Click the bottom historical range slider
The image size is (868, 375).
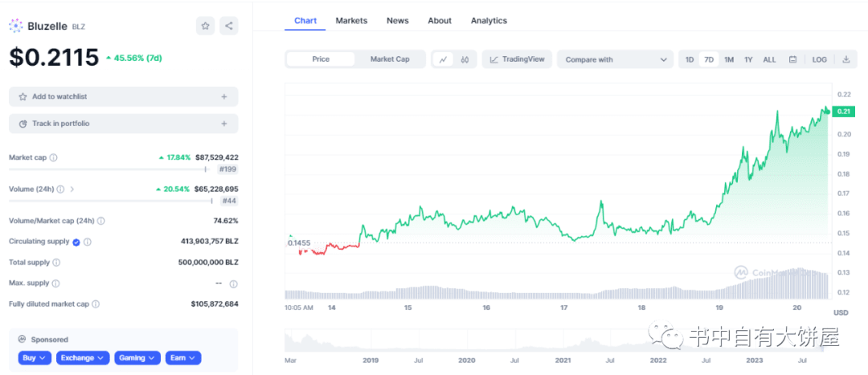[x=559, y=340]
